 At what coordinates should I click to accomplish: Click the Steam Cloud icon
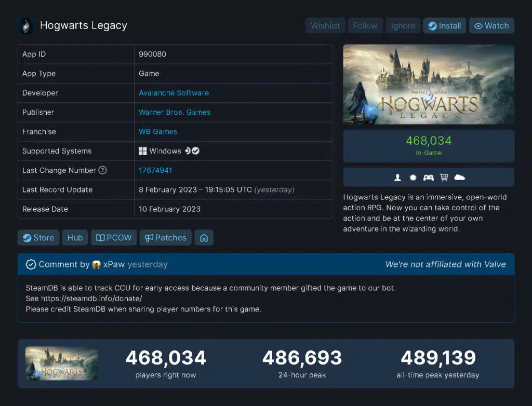tap(459, 178)
